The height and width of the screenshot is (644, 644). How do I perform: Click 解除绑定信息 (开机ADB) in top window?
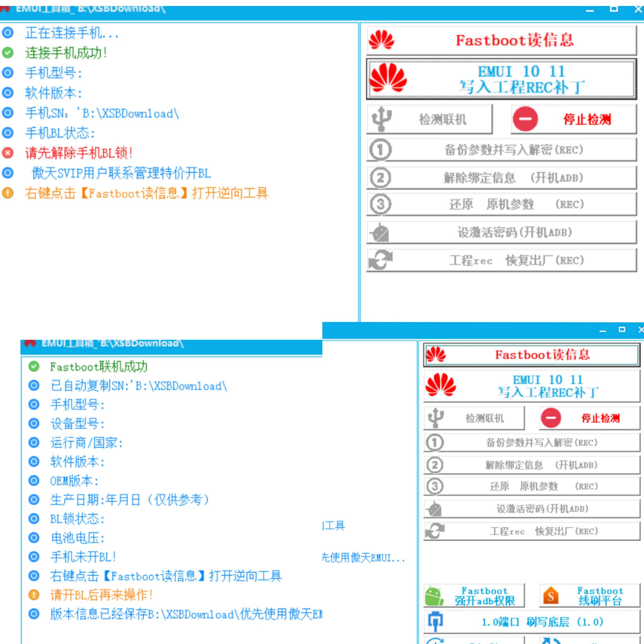[502, 178]
